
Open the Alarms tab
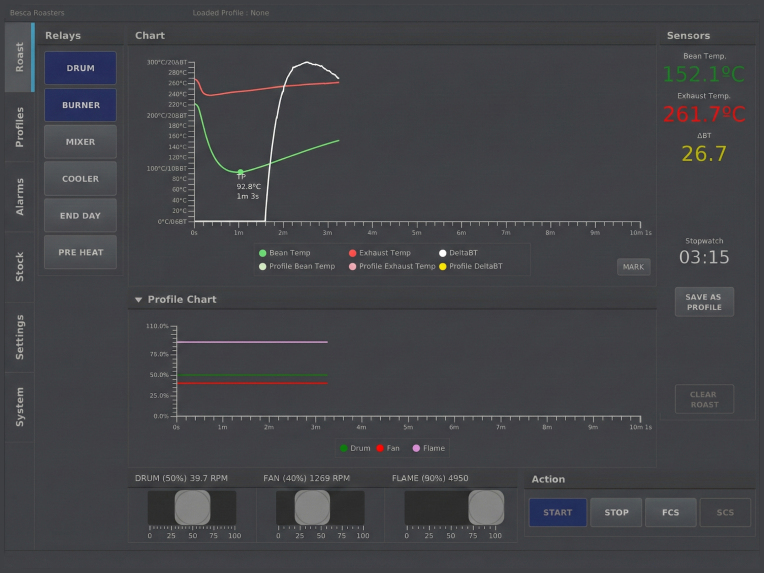click(x=19, y=197)
